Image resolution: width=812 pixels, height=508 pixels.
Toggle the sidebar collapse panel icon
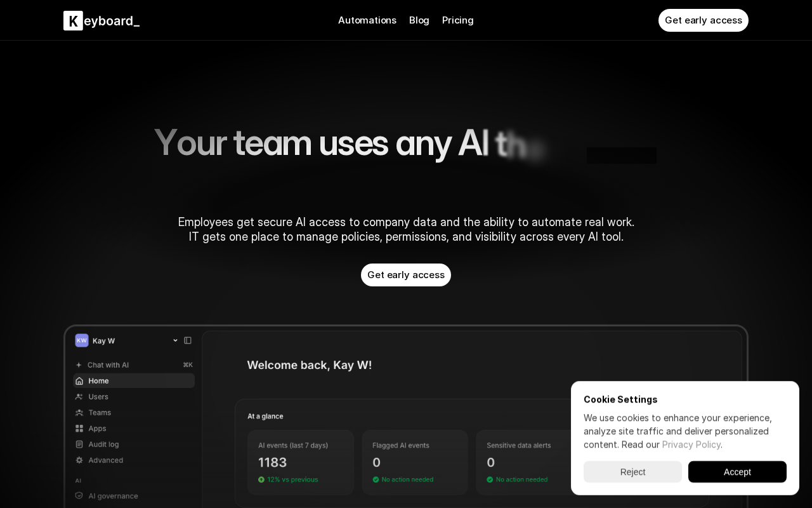[188, 340]
